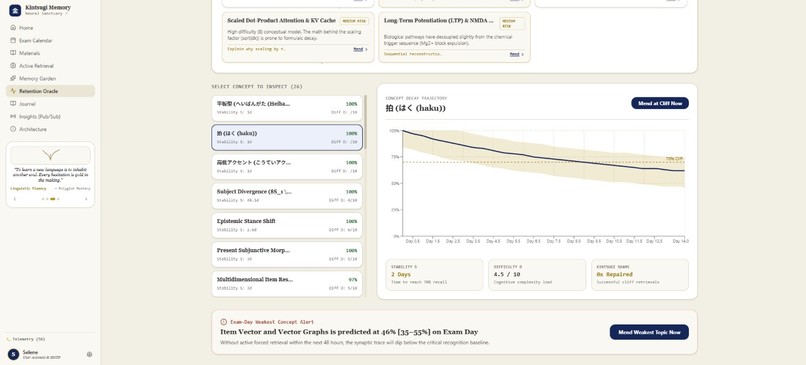Open the Exam Calendar icon in sidebar
Screen dimensions: 806x365
tap(13, 40)
